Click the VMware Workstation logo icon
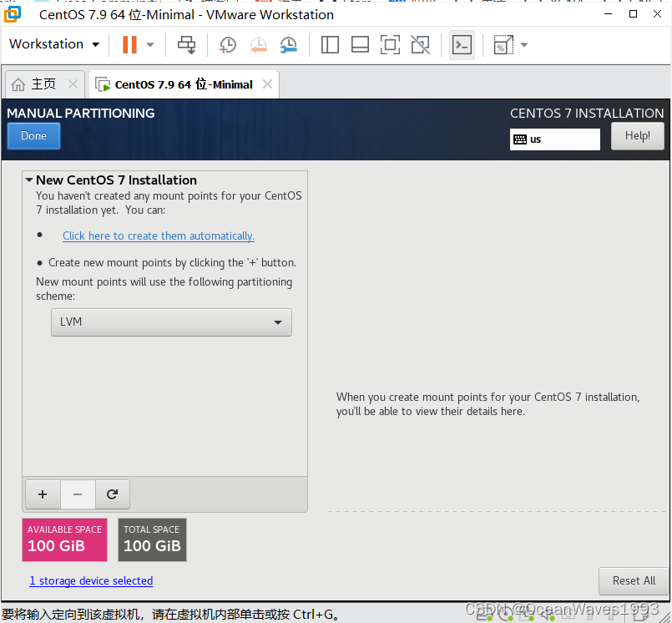Image resolution: width=672 pixels, height=623 pixels. pos(13,14)
